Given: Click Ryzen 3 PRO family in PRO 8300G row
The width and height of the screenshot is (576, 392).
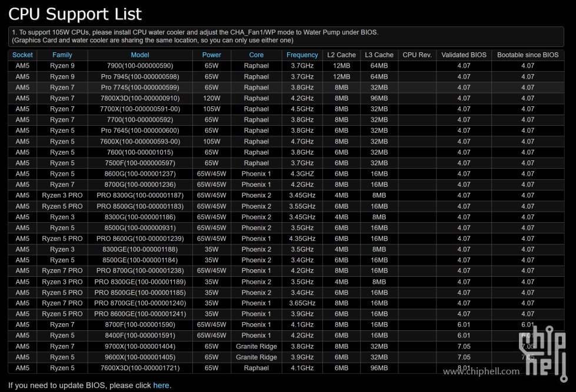Looking at the screenshot, I should click(x=62, y=195).
